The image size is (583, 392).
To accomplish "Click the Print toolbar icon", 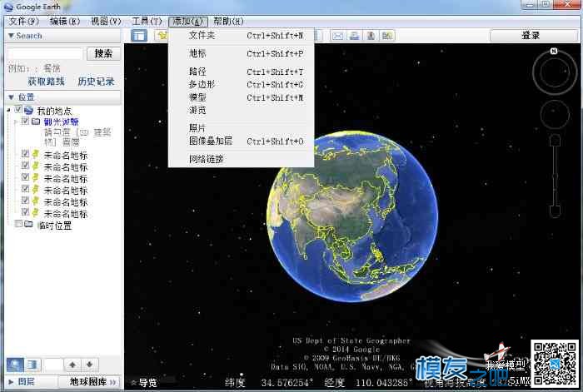I will [x=354, y=36].
